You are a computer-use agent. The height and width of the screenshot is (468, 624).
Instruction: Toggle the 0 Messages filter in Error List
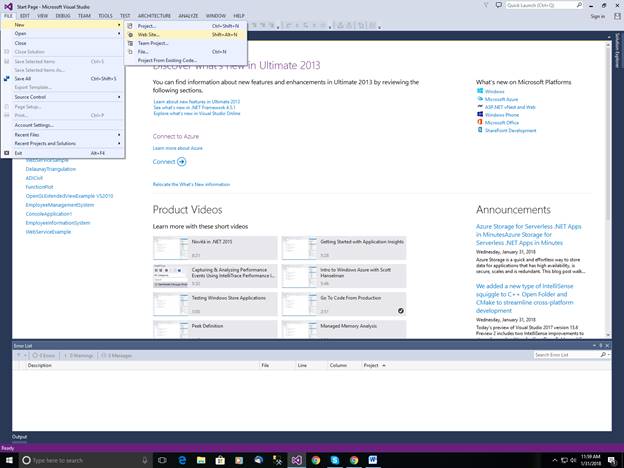pyautogui.click(x=116, y=355)
